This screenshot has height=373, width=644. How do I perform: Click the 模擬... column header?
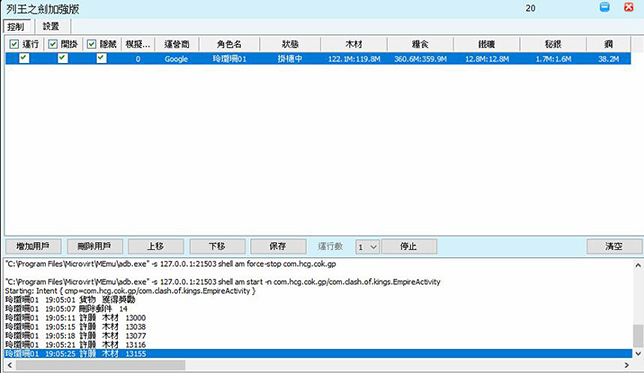(138, 44)
